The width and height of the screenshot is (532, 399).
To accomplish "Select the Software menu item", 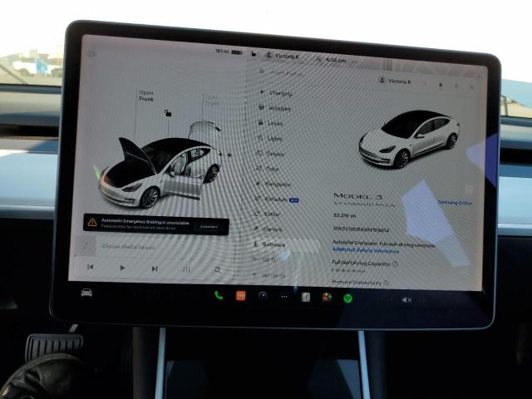I will coord(269,244).
